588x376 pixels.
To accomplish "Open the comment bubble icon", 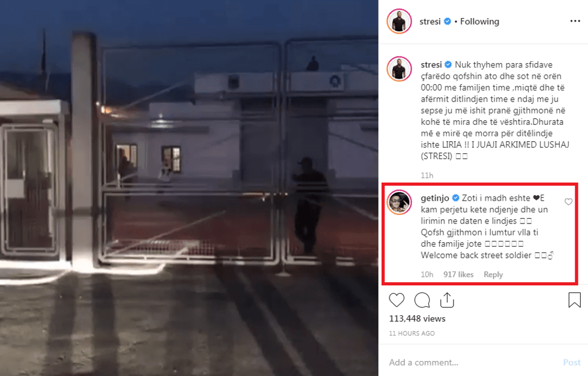I will 422,300.
